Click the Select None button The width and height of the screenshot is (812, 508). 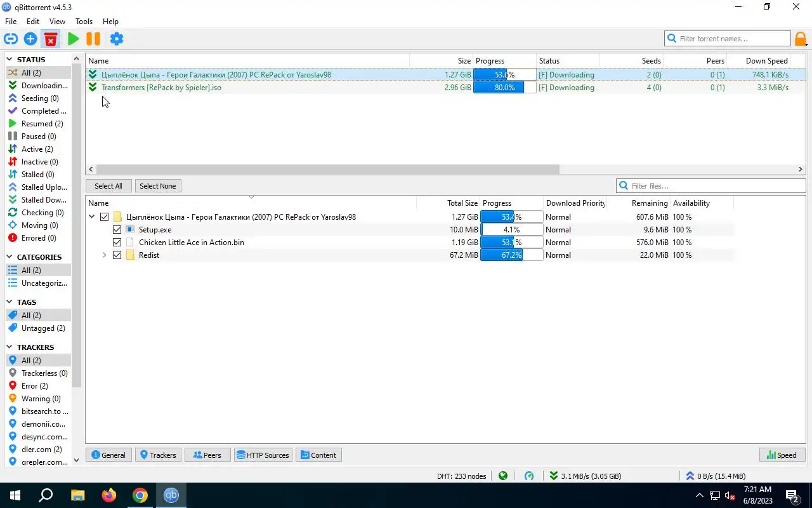click(158, 186)
